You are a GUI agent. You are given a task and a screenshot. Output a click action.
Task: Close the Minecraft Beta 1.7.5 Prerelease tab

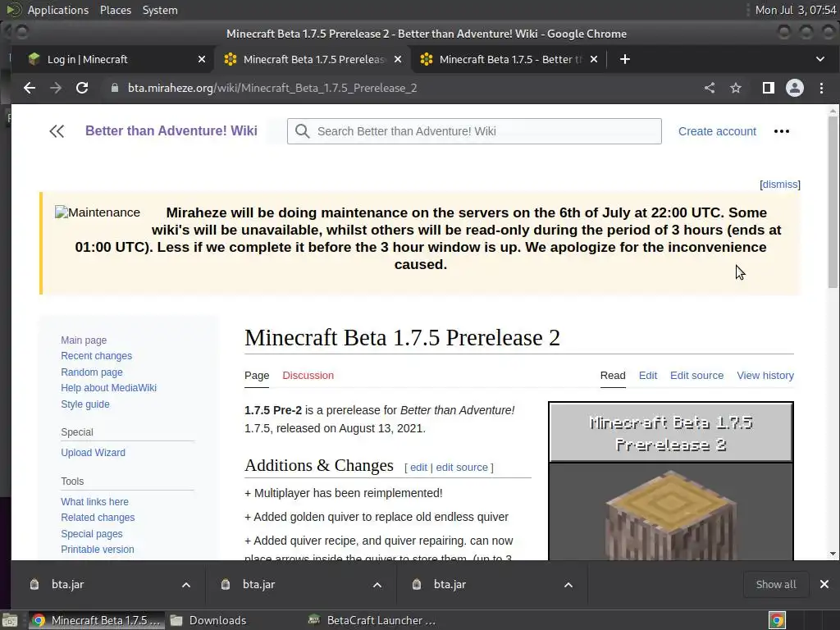[398, 59]
